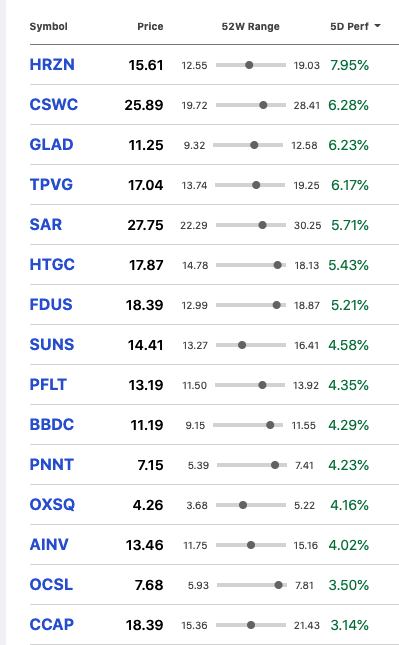Open the PNNT ticker link
Screen dimensions: 399x645
tap(51, 465)
